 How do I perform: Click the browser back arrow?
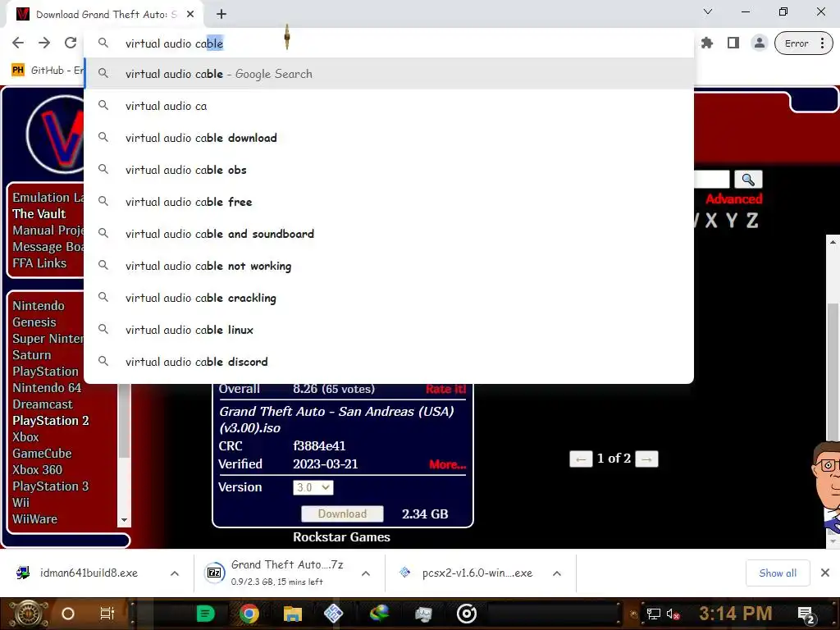pyautogui.click(x=18, y=43)
